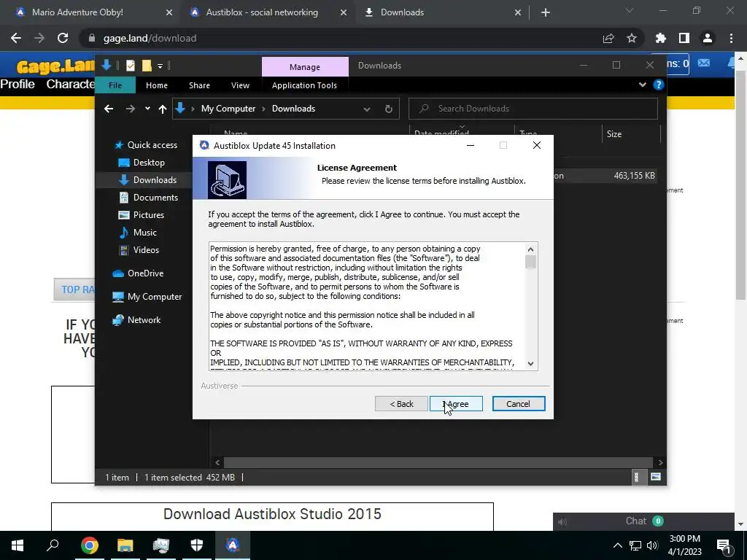747x560 pixels.
Task: Open the Share ribbon tab
Action: click(199, 85)
